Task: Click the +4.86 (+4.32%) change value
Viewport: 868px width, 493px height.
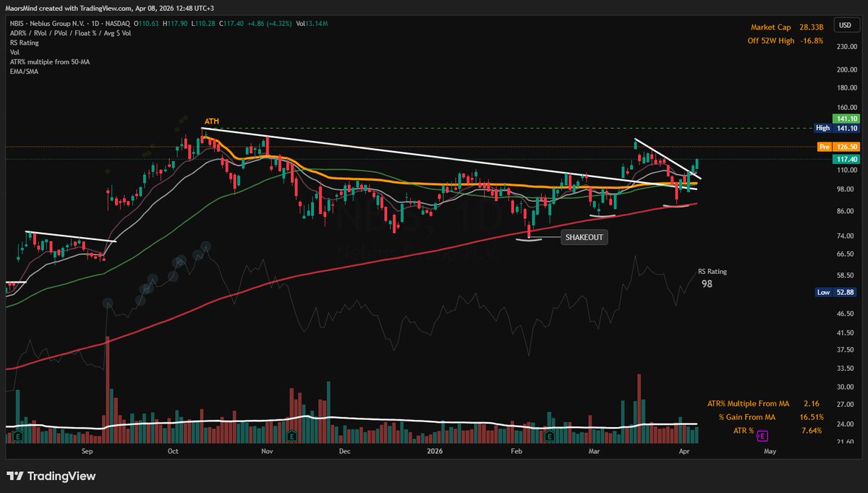Action: [x=271, y=24]
